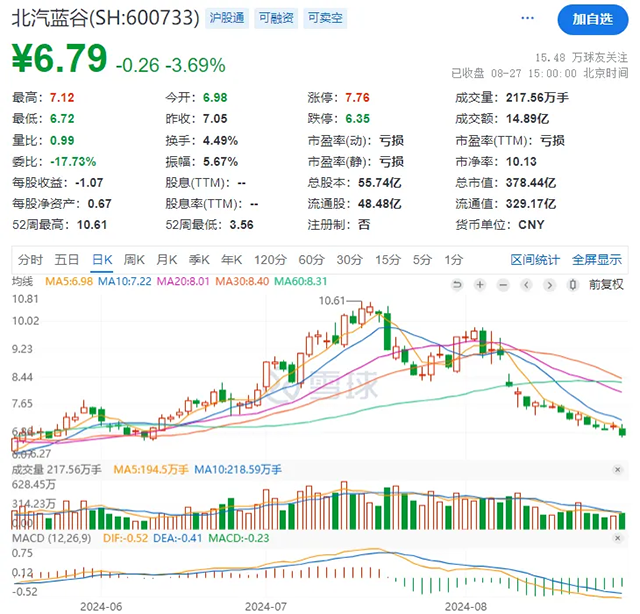Open the 60分 interval chart
This screenshot has width=640, height=614.
pos(311,260)
